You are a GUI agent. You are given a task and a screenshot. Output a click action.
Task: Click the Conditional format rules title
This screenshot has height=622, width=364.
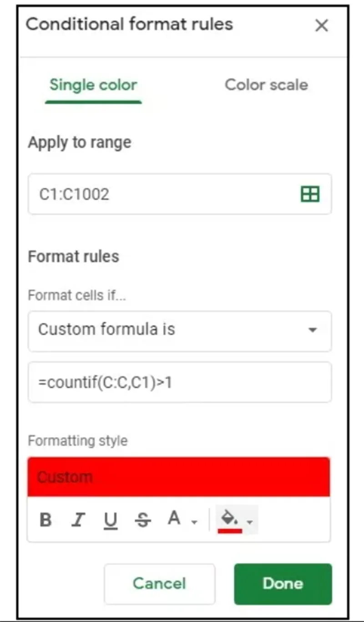pyautogui.click(x=129, y=25)
